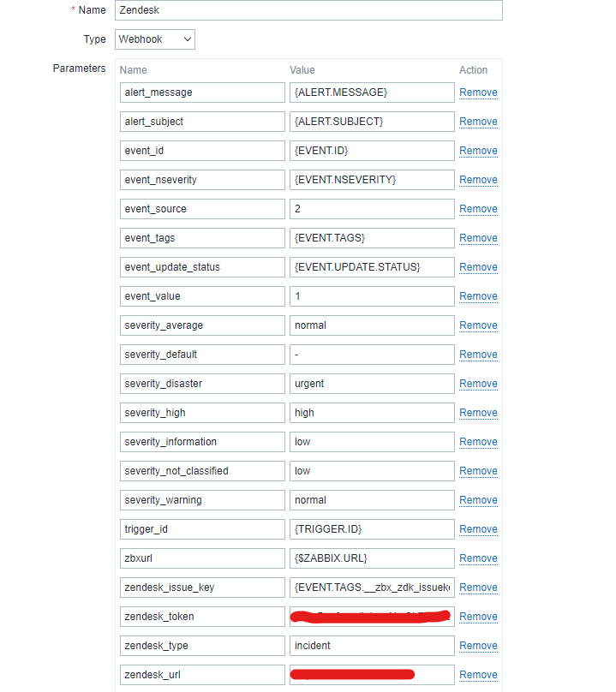Remove the trigger_id parameter

[478, 529]
